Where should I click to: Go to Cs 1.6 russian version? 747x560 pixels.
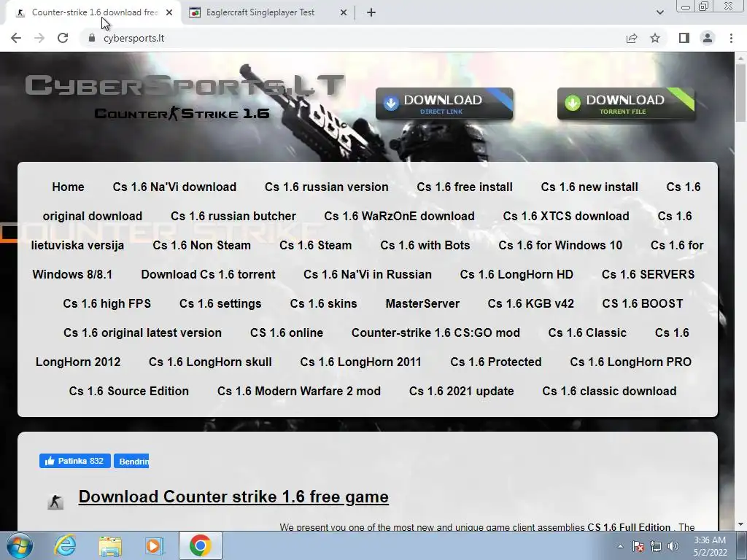(x=326, y=187)
